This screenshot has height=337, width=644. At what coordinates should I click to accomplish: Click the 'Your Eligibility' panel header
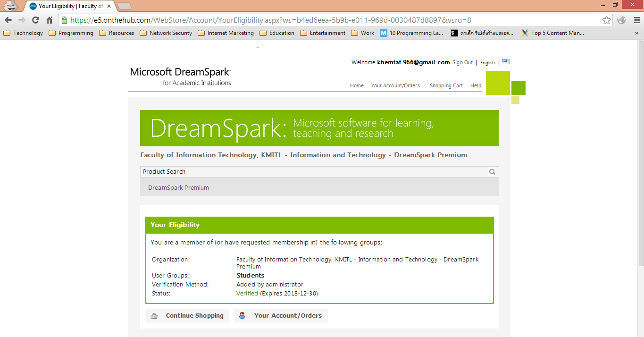point(319,225)
